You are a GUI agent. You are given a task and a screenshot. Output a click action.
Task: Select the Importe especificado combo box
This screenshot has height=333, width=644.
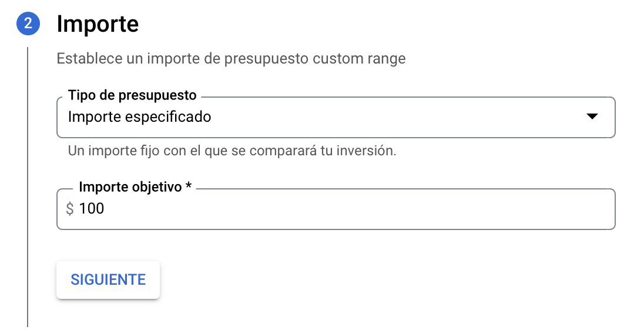tap(336, 117)
